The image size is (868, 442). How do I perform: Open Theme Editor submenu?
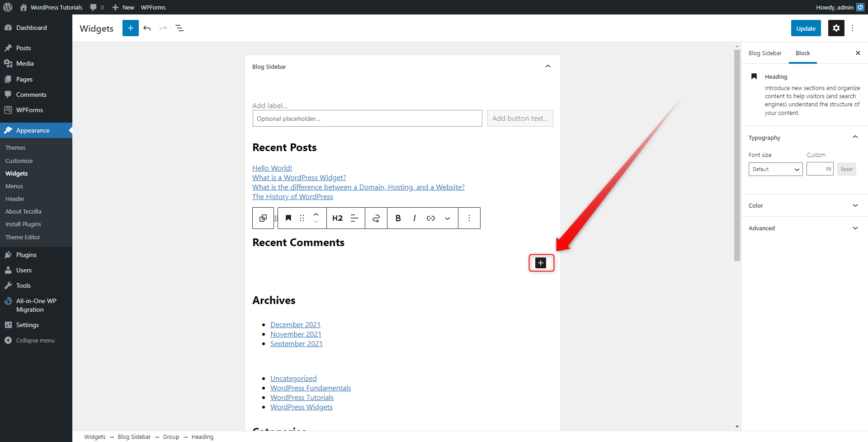[x=23, y=237]
